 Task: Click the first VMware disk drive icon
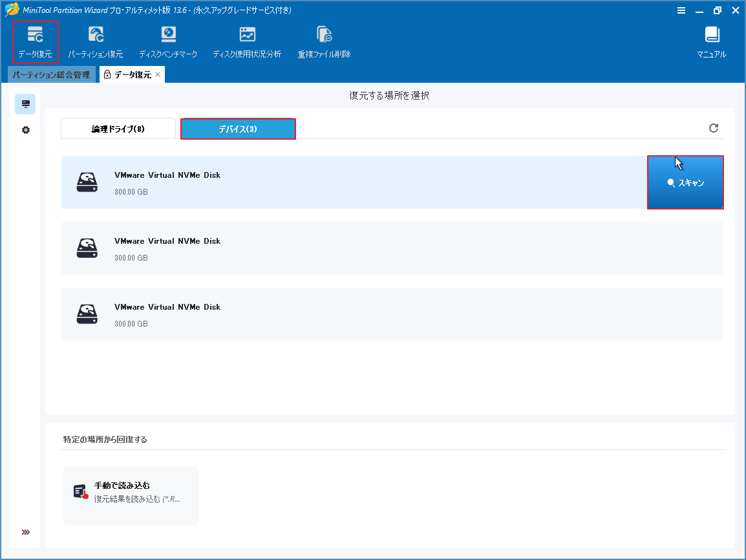[x=87, y=182]
